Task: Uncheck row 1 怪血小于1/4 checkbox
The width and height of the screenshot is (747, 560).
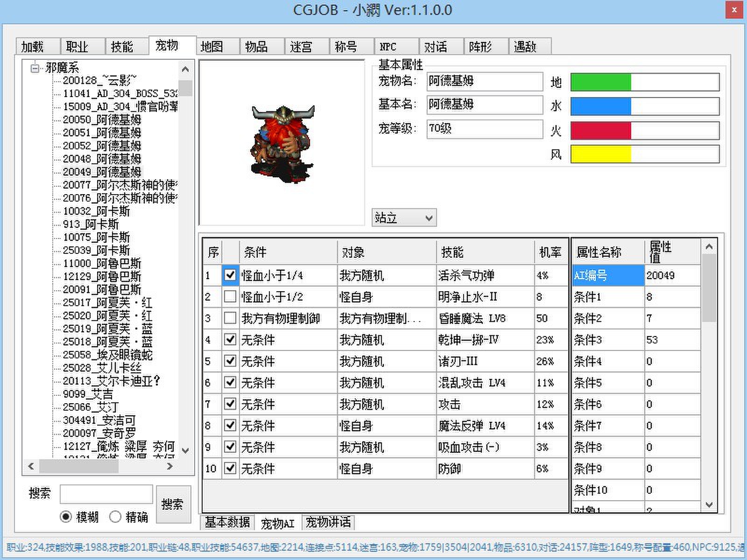Action: [230, 275]
